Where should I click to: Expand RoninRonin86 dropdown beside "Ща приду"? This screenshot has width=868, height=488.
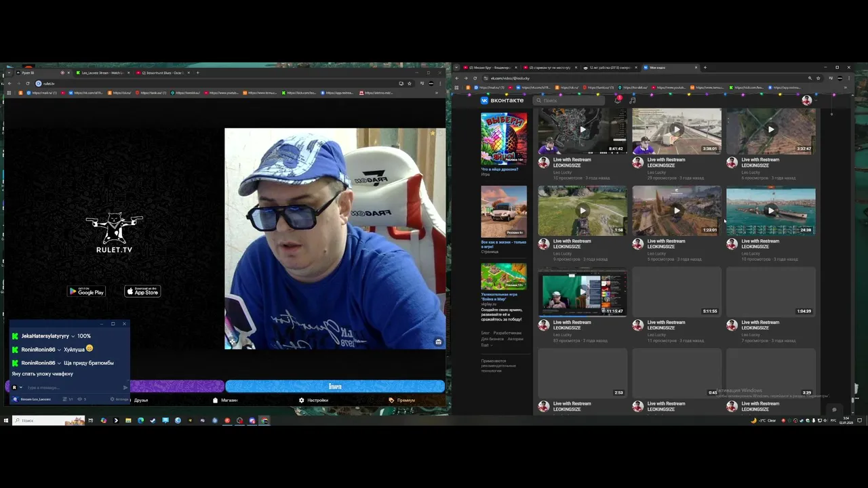click(59, 363)
